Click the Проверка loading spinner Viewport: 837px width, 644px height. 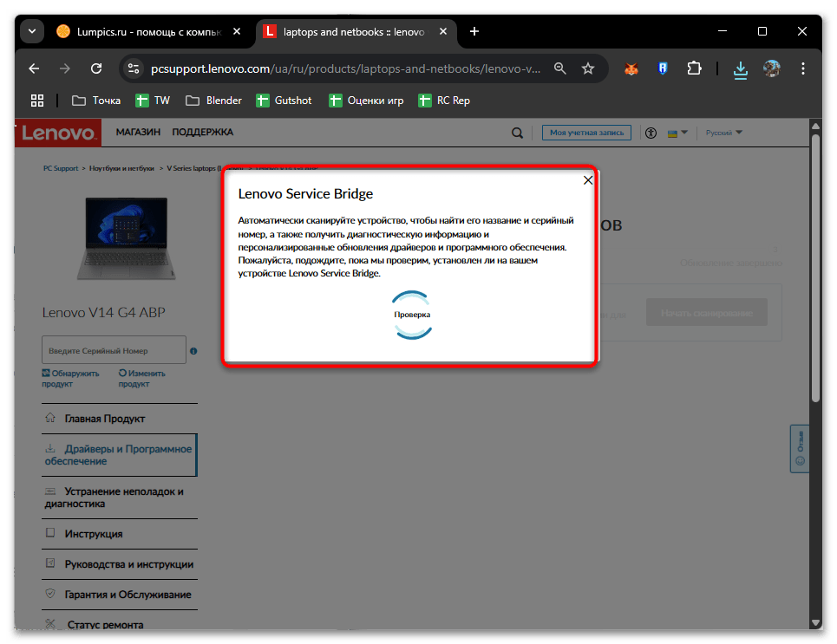411,315
